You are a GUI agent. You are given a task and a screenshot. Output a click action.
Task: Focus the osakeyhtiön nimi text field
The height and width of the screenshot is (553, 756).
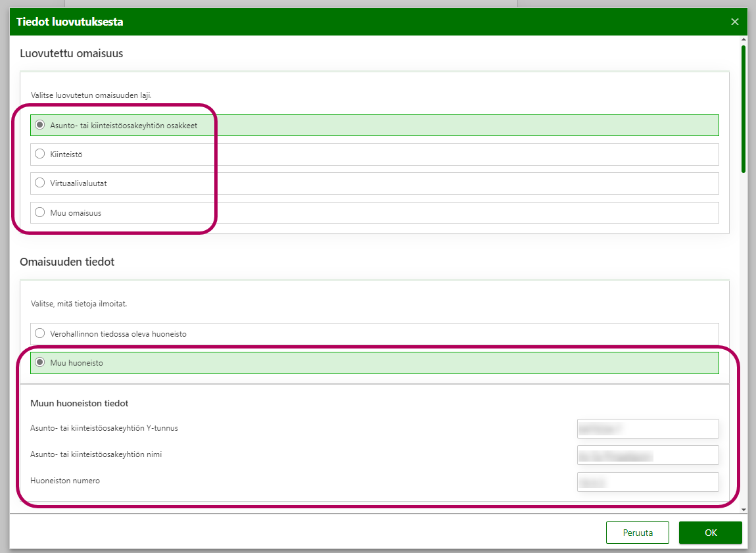[x=648, y=455]
